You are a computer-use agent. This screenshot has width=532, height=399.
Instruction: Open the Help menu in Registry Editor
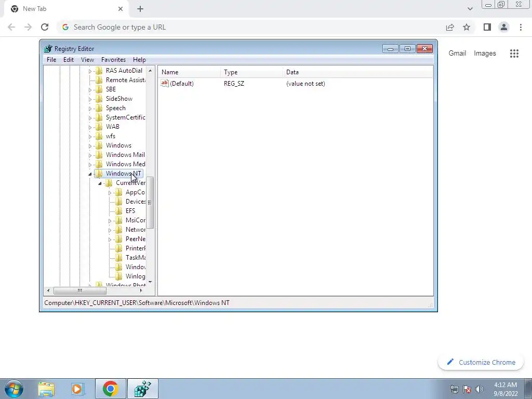(x=139, y=60)
